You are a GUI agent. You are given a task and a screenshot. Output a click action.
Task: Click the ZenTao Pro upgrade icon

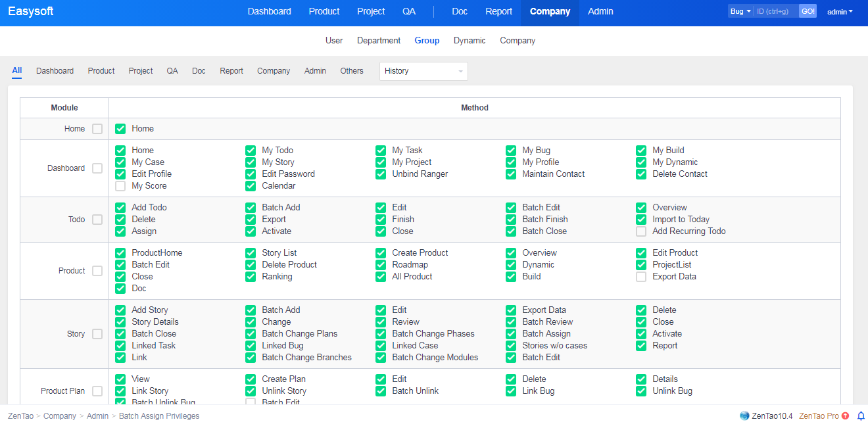(845, 416)
